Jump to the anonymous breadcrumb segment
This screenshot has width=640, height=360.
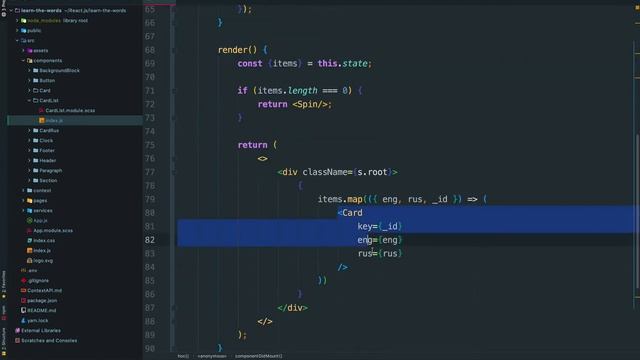211,356
